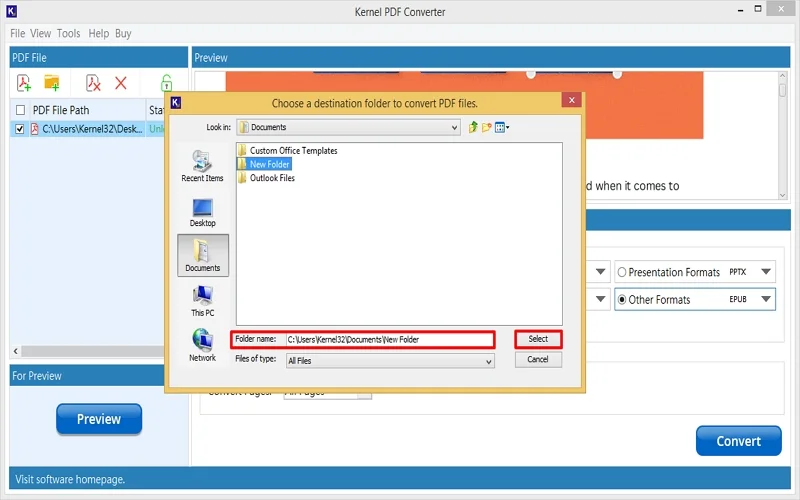Select the Other Formats radio button
800x500 pixels.
(621, 299)
